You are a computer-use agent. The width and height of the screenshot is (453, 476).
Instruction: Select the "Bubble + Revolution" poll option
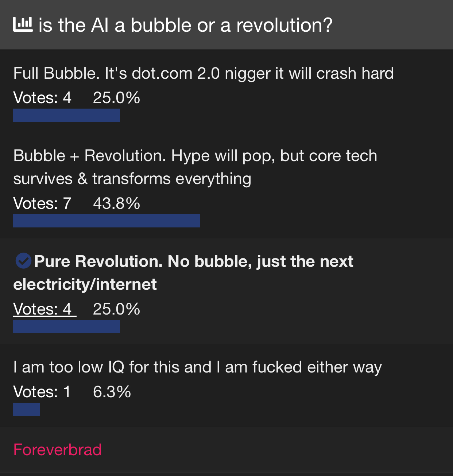195,167
